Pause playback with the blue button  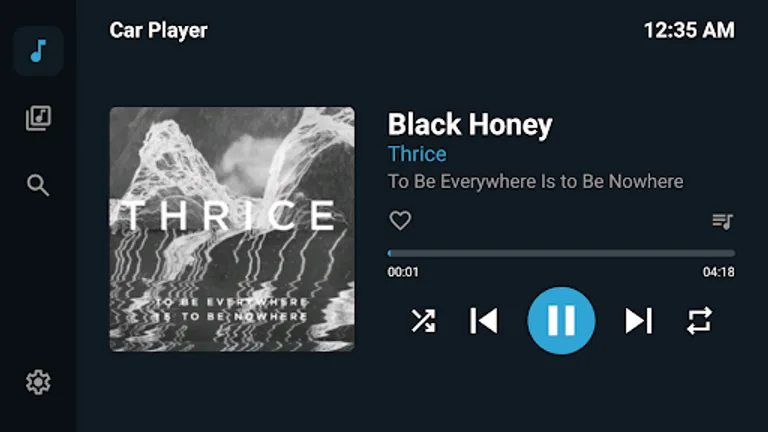pos(561,321)
